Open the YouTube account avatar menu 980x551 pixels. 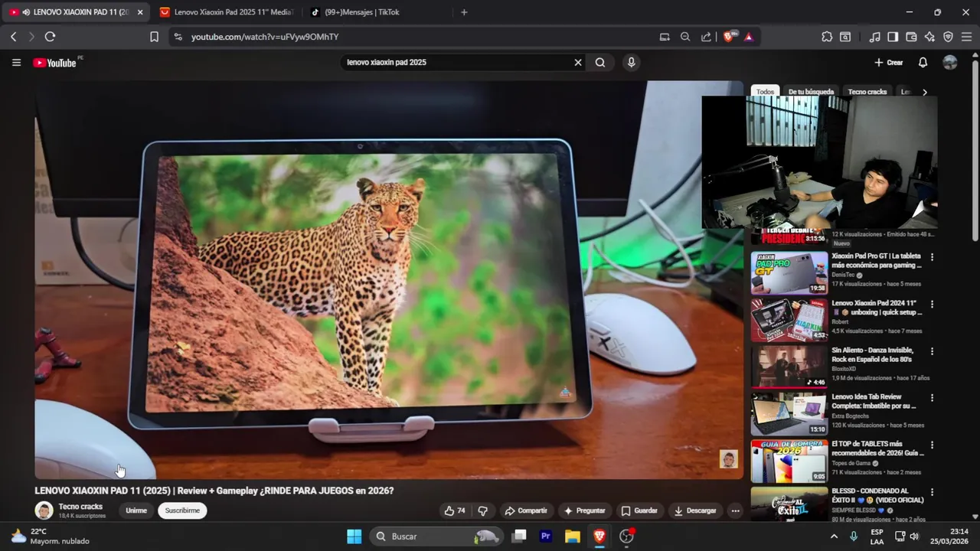(x=950, y=63)
